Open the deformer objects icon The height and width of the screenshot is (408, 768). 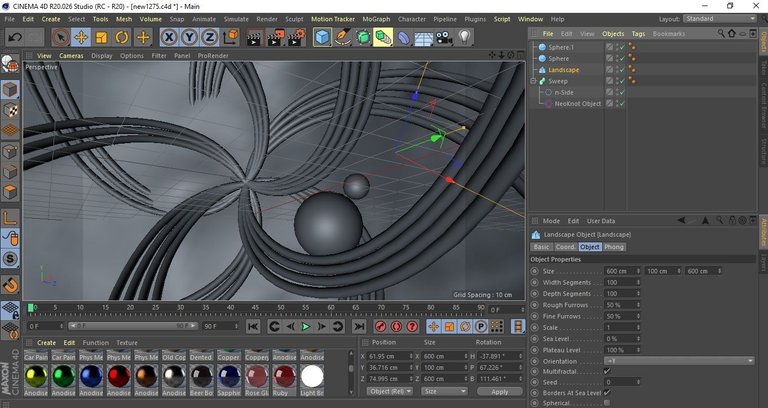pyautogui.click(x=404, y=37)
